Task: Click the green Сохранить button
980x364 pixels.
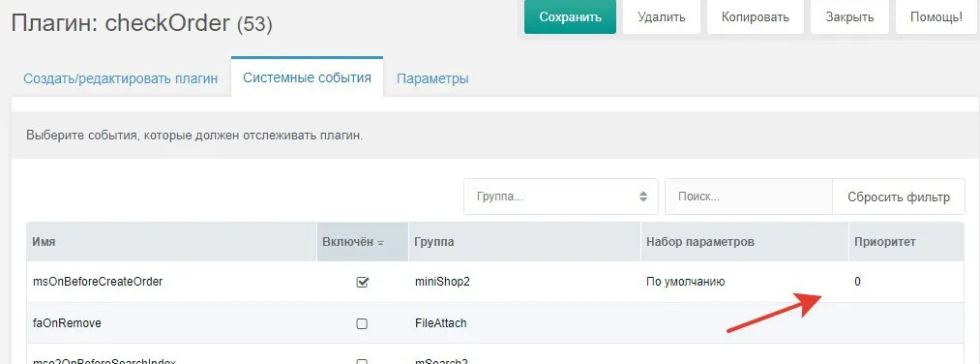Action: pos(570,16)
